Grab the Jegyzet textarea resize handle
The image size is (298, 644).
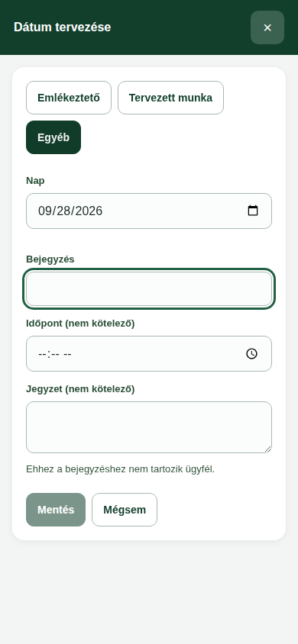pos(268,449)
